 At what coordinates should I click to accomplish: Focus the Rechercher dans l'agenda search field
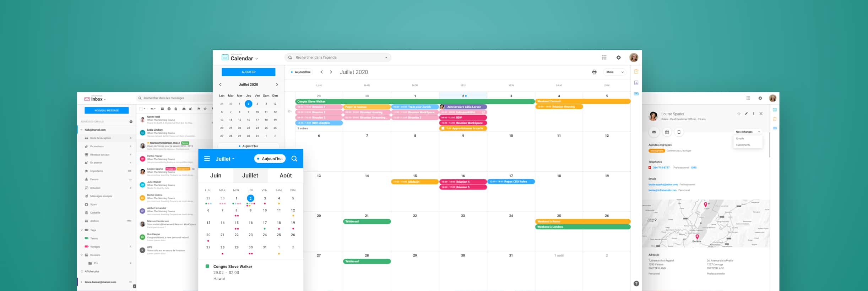(338, 57)
